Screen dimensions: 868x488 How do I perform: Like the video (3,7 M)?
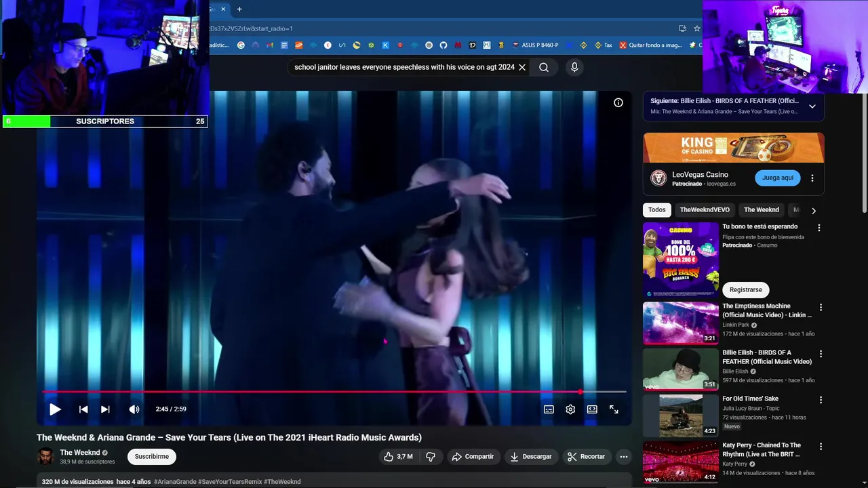(x=398, y=457)
